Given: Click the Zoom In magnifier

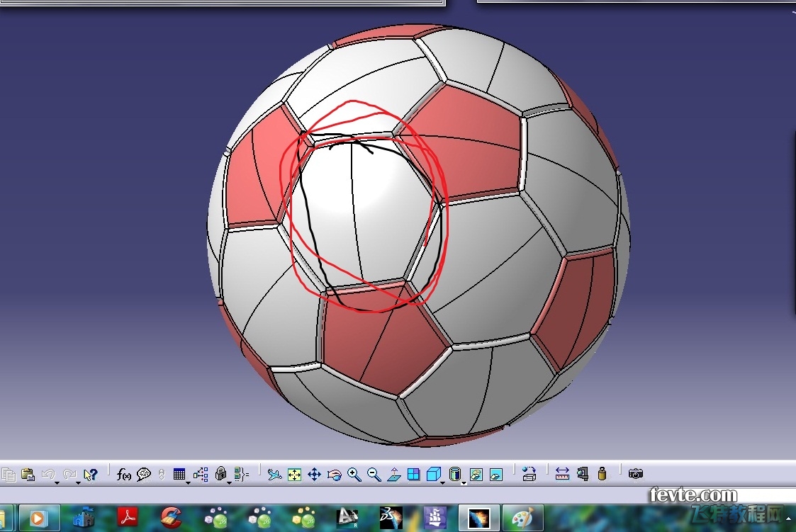Looking at the screenshot, I should coord(354,475).
